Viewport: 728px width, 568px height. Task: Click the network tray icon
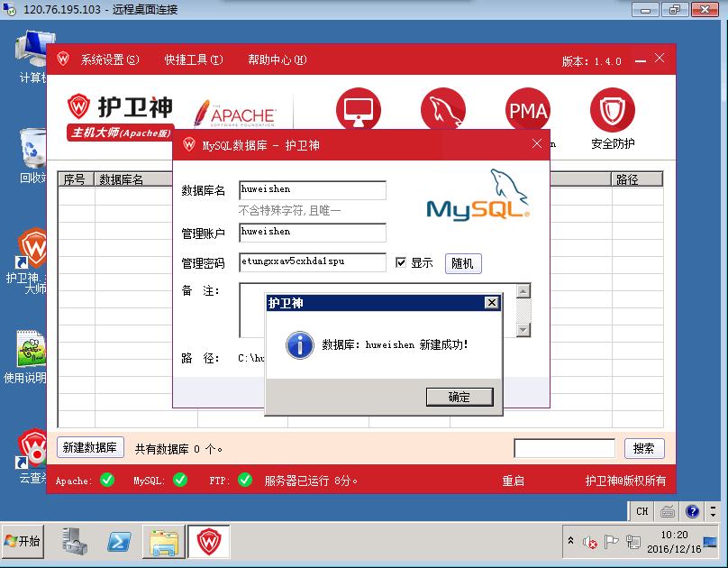point(633,542)
